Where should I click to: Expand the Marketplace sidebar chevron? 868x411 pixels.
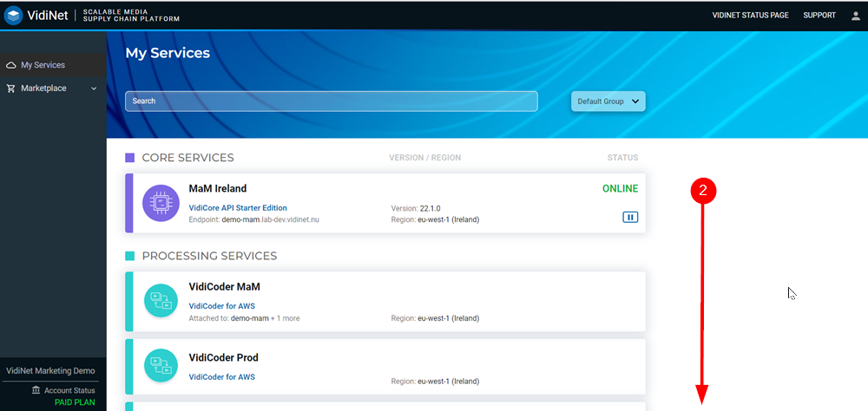tap(94, 88)
